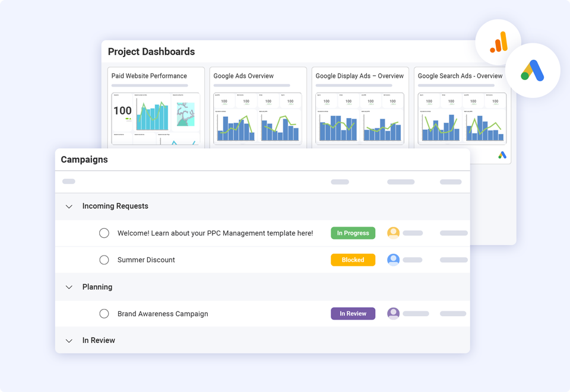Screen dimensions: 570x392
Task: Click the Blocked status button
Action: click(x=353, y=260)
